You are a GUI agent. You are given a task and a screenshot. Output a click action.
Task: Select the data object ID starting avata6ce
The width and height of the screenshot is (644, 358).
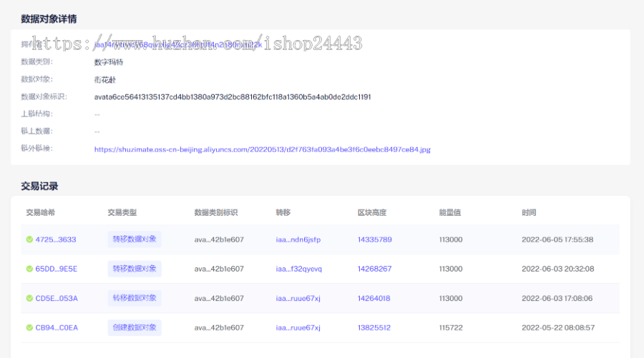click(233, 97)
